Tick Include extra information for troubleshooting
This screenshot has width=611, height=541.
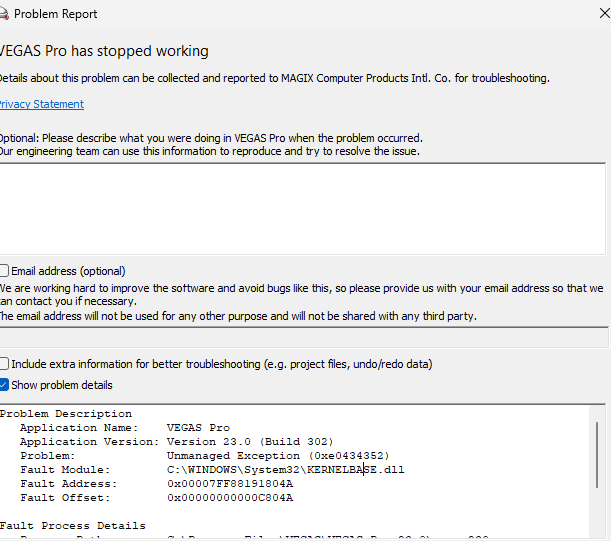[x=4, y=364]
